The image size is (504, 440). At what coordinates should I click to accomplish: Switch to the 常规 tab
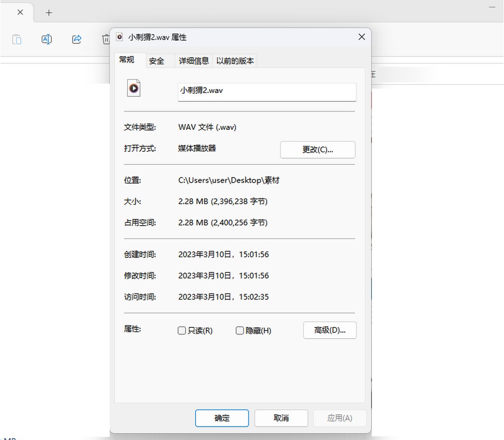pos(127,60)
